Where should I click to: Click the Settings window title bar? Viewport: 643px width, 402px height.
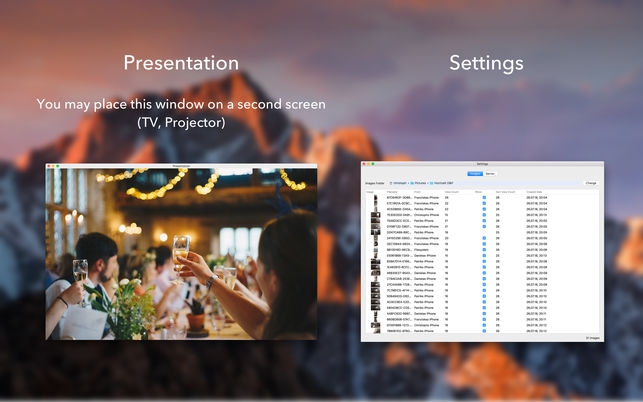(x=482, y=164)
